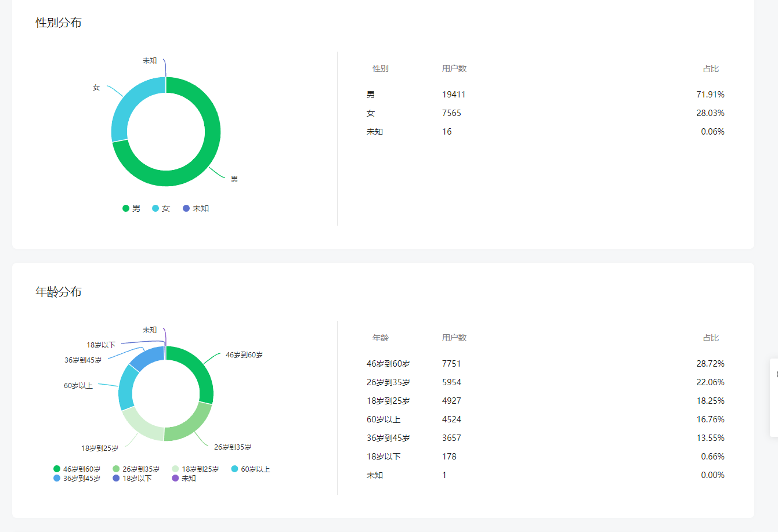This screenshot has height=532, width=778.
Task: Click user count 16 in gender table
Action: (x=447, y=132)
